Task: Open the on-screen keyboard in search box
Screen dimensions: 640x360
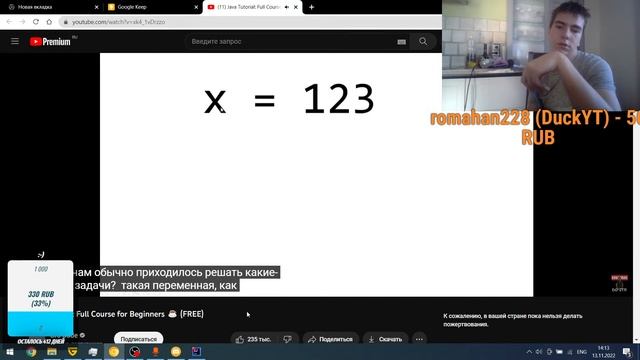Action: click(401, 42)
